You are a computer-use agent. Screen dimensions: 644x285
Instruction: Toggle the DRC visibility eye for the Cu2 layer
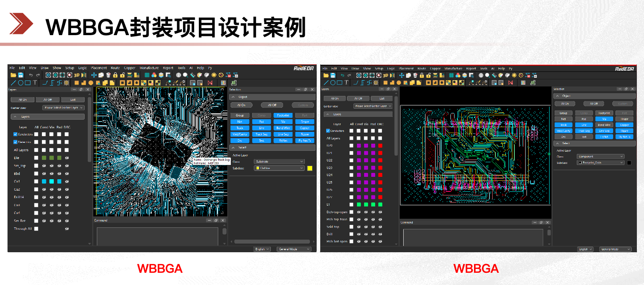click(x=67, y=189)
